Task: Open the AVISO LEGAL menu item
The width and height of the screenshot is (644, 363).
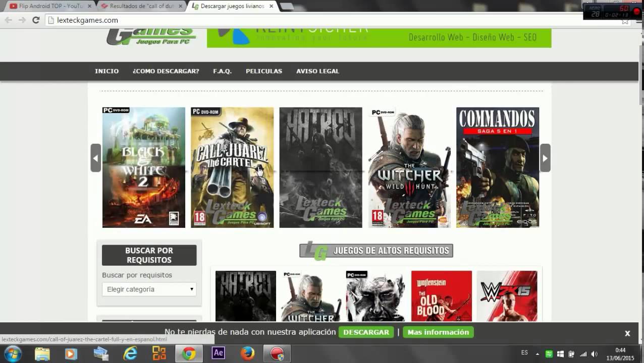Action: [x=318, y=71]
